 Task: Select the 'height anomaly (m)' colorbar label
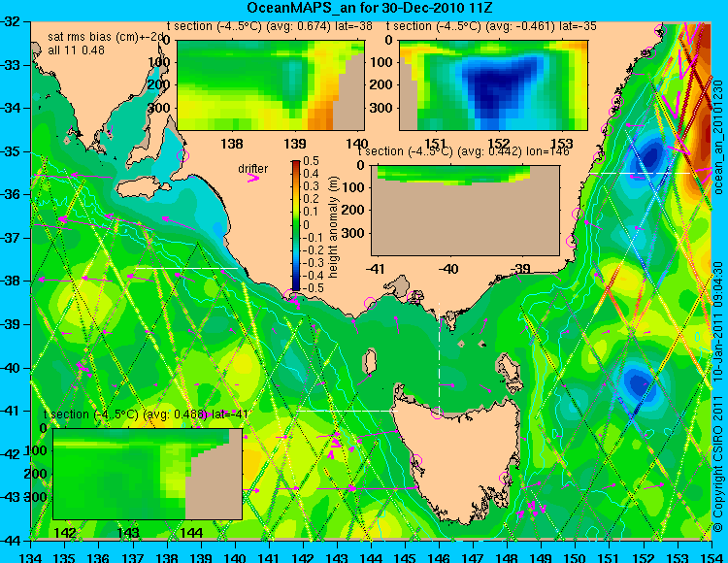point(333,227)
